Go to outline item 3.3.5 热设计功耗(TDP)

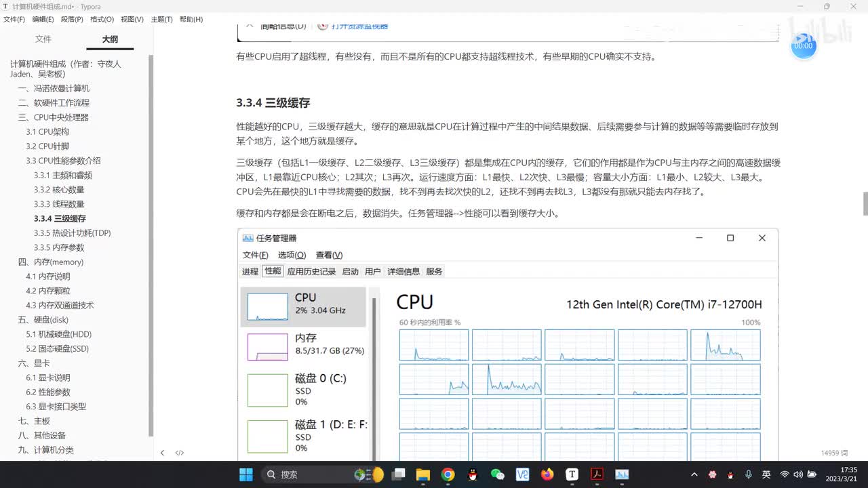coord(73,232)
